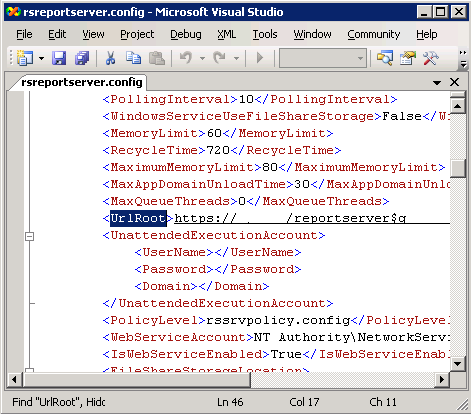The width and height of the screenshot is (471, 414).
Task: Click the IsWebServiceEnabled value True
Action: (286, 354)
